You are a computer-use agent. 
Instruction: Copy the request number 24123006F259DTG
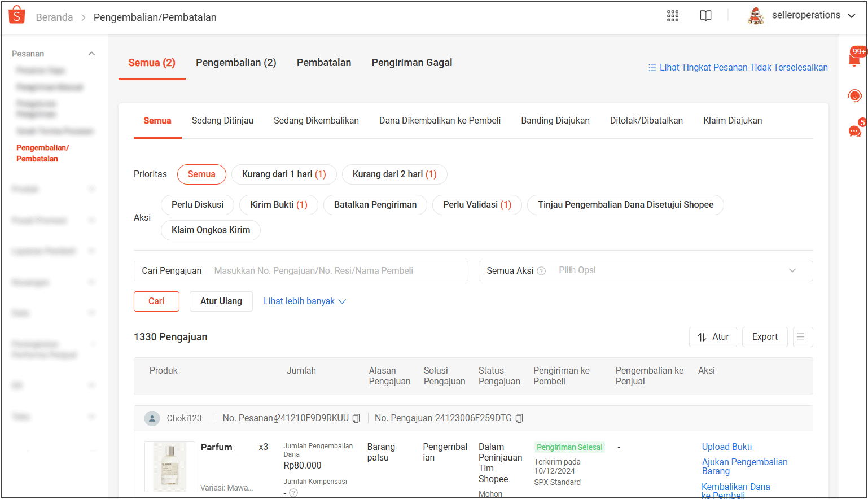click(x=519, y=418)
